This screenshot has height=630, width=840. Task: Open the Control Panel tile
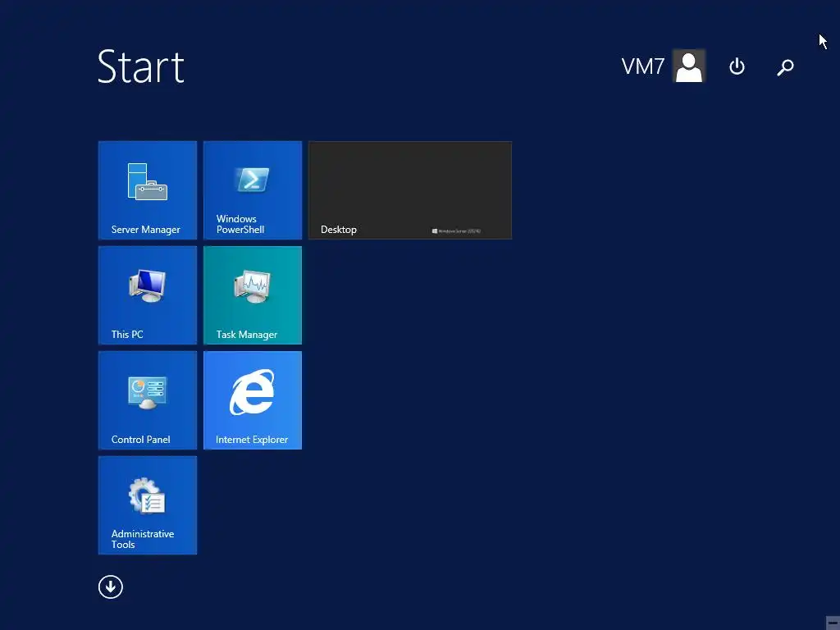tap(148, 400)
